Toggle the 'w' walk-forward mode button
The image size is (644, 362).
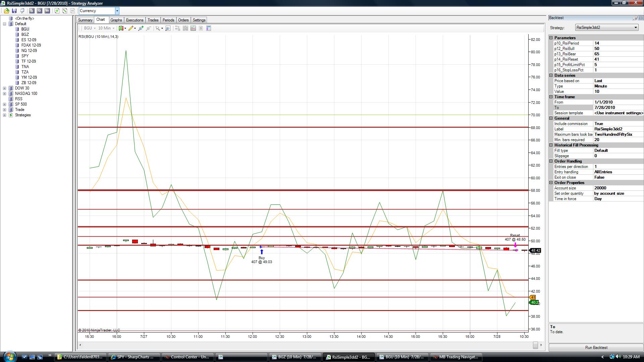[x=47, y=11]
